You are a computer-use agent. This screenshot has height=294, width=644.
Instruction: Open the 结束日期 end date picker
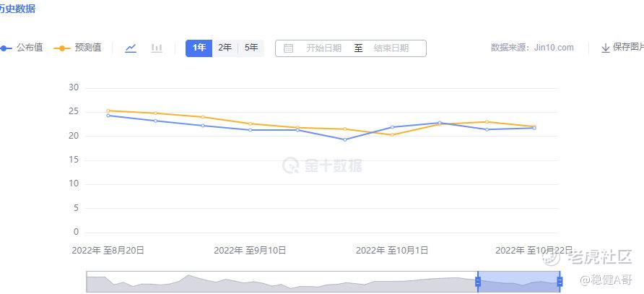pos(391,48)
